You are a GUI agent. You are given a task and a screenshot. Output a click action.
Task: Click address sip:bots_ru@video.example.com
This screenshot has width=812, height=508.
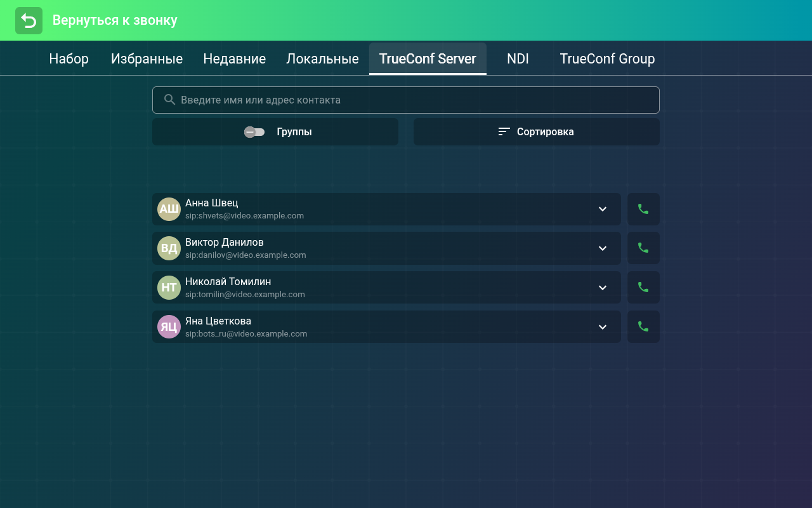[246, 334]
